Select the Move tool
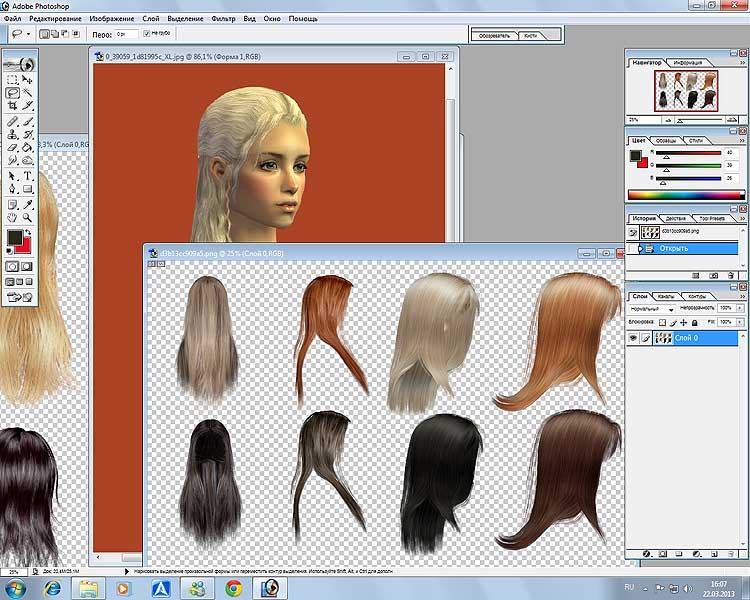This screenshot has width=750, height=600. [28, 79]
